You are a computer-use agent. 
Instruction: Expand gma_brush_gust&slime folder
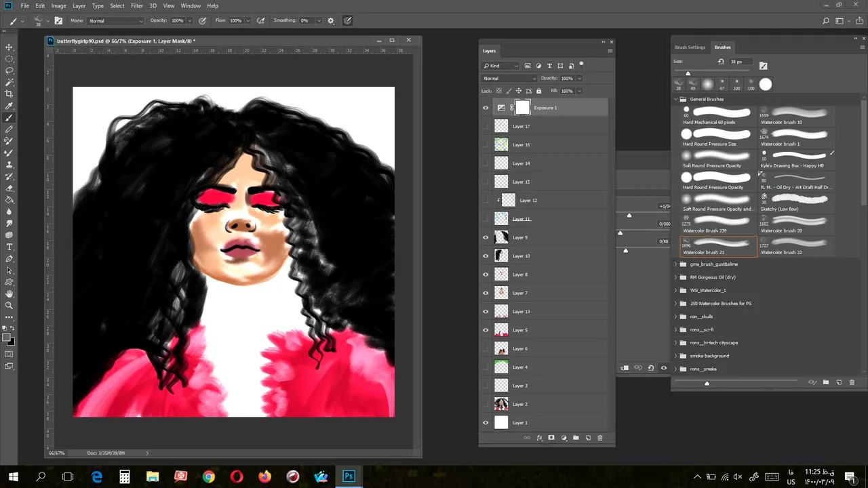coord(675,264)
